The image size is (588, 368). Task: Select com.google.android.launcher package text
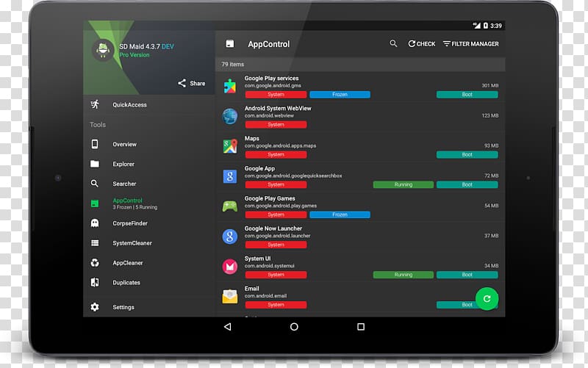[277, 236]
